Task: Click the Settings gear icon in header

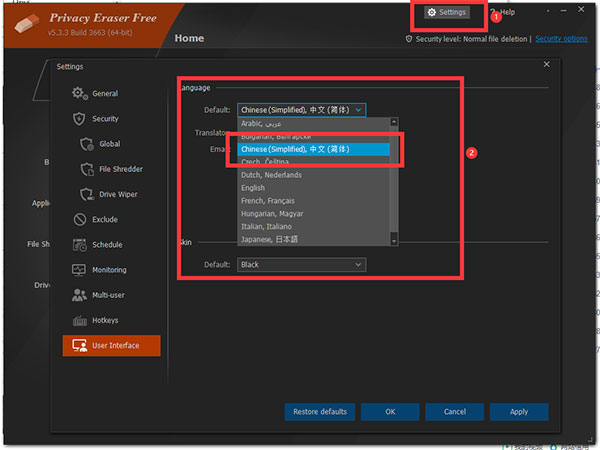Action: (432, 12)
